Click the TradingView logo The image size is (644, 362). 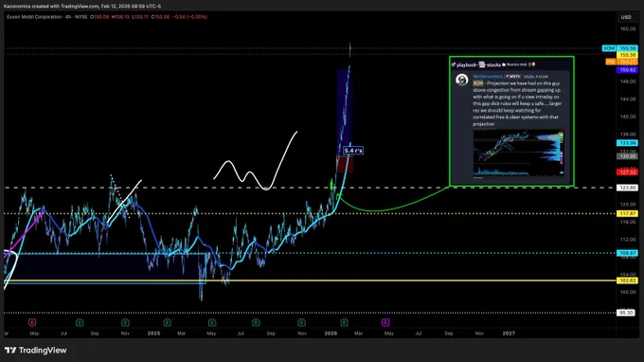coord(36,350)
